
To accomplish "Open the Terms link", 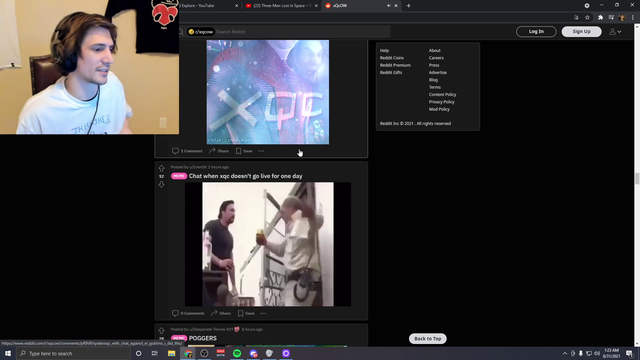I will tap(435, 87).
